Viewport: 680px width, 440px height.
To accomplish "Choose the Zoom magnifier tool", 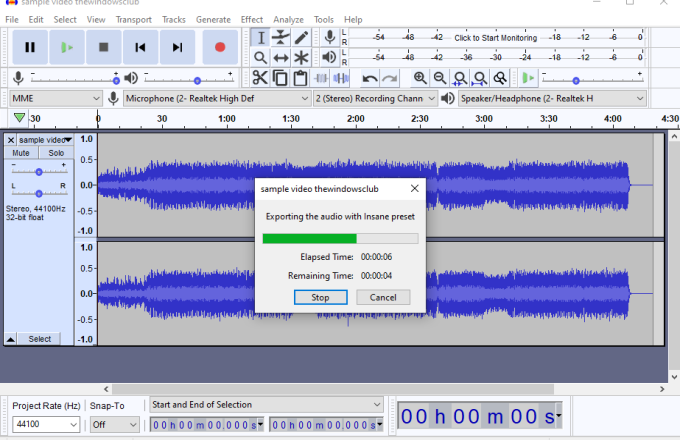I will point(260,58).
